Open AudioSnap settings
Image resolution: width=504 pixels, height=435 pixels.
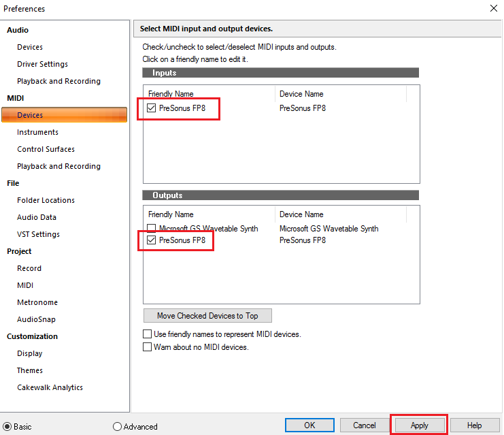click(36, 319)
